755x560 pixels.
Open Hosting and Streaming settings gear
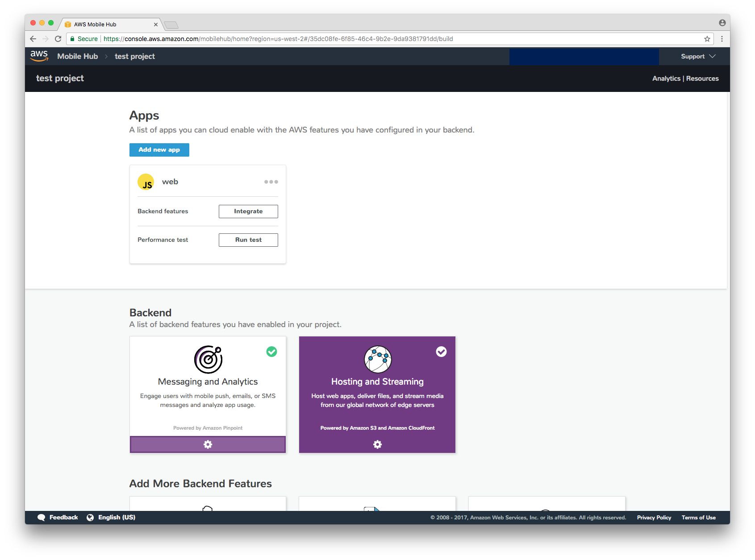378,444
